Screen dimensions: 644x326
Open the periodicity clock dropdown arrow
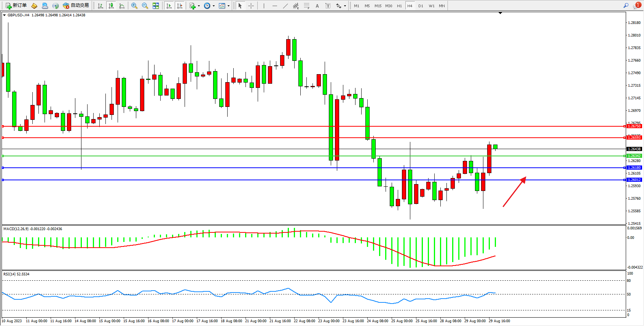(x=214, y=6)
